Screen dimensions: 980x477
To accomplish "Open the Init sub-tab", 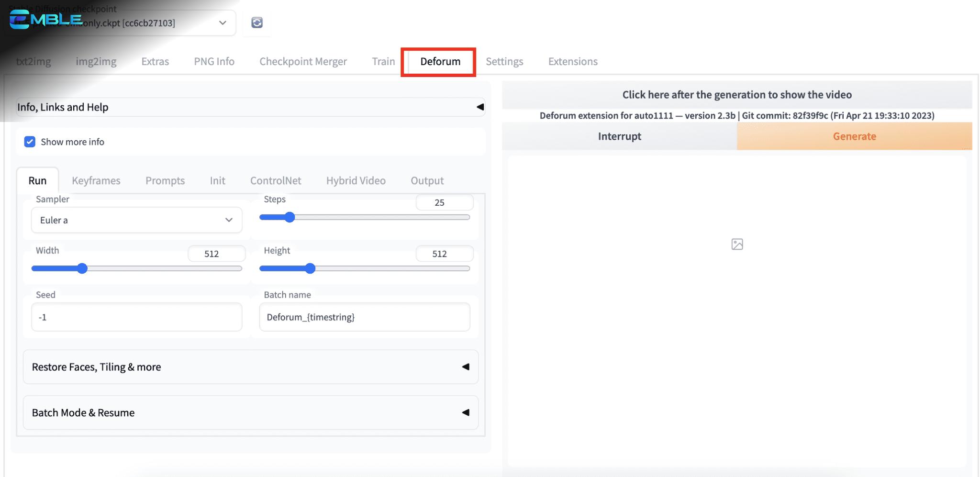I will (x=217, y=180).
